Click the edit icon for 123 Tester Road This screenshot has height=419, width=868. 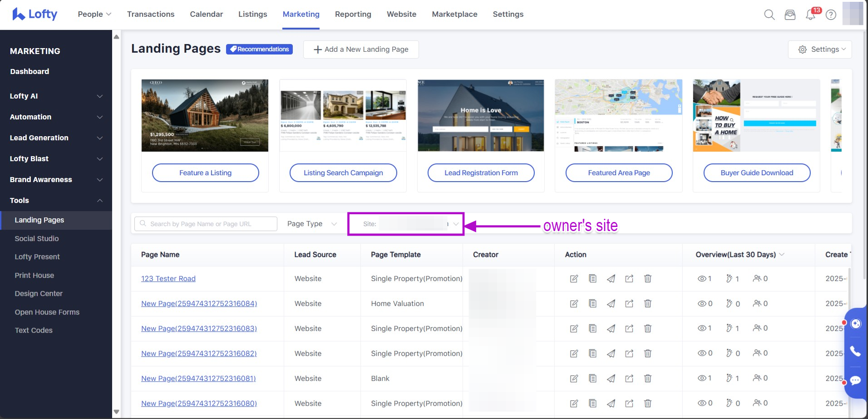tap(574, 279)
